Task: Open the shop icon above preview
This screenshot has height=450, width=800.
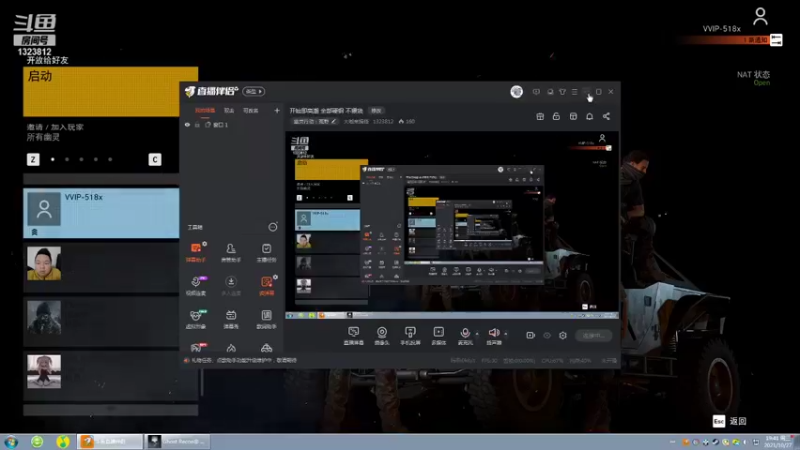Action: 573,116
